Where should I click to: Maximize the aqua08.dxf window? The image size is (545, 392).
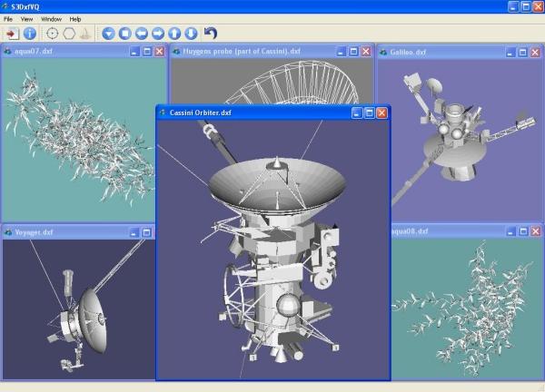tap(523, 231)
